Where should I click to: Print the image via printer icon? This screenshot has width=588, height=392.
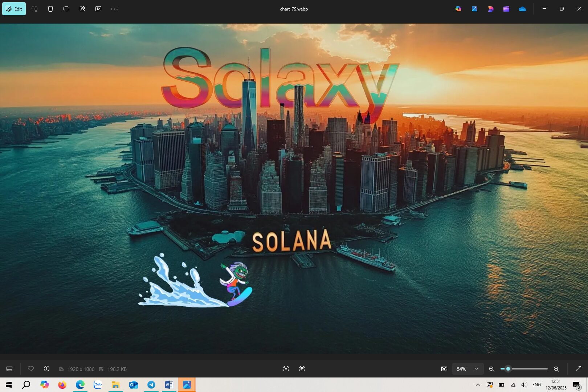[66, 9]
